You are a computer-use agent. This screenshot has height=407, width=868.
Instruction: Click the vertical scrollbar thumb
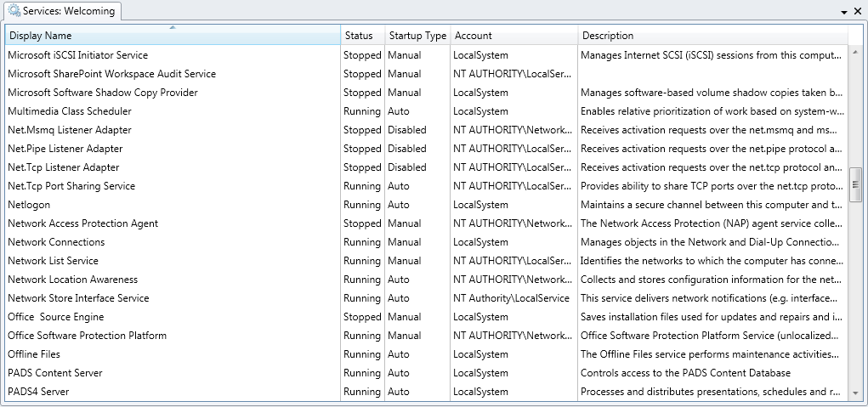point(856,180)
